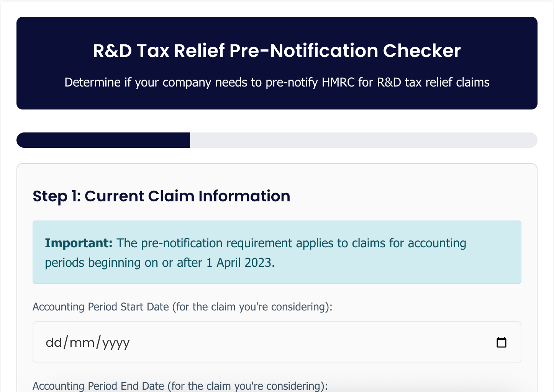554x392 pixels.
Task: Click the Accounting Period Start Date field
Action: (x=277, y=342)
